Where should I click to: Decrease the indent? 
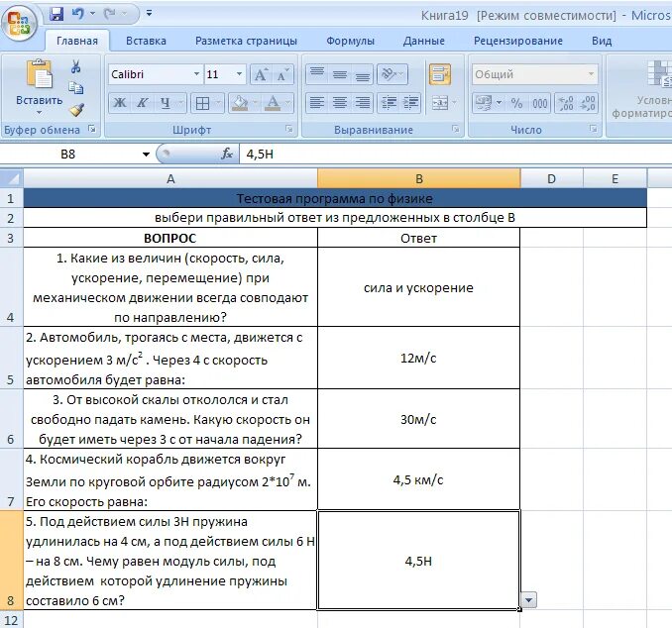(x=389, y=103)
